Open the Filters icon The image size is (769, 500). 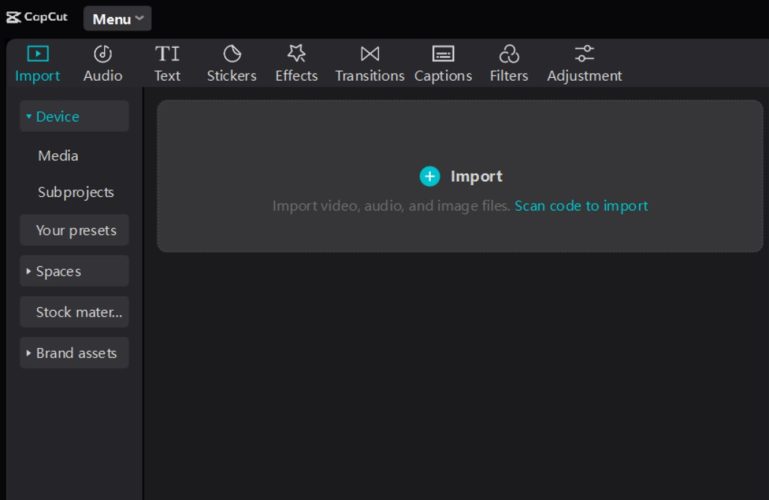point(509,54)
